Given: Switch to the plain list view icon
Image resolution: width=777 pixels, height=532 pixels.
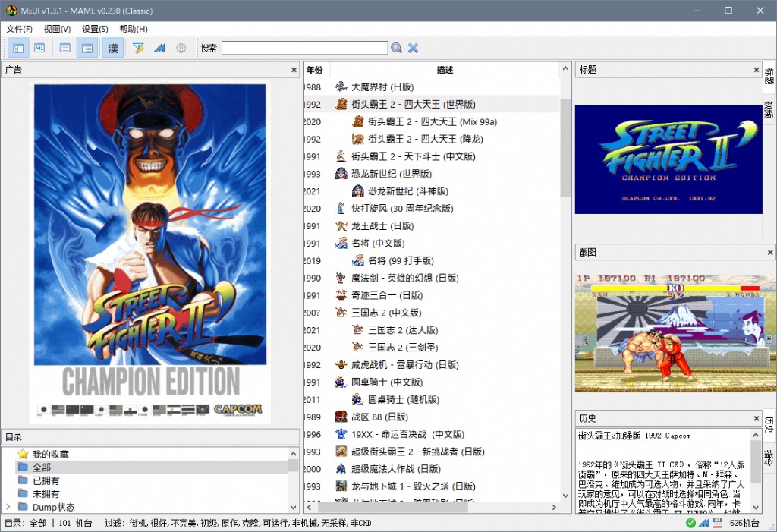Looking at the screenshot, I should click(x=65, y=48).
